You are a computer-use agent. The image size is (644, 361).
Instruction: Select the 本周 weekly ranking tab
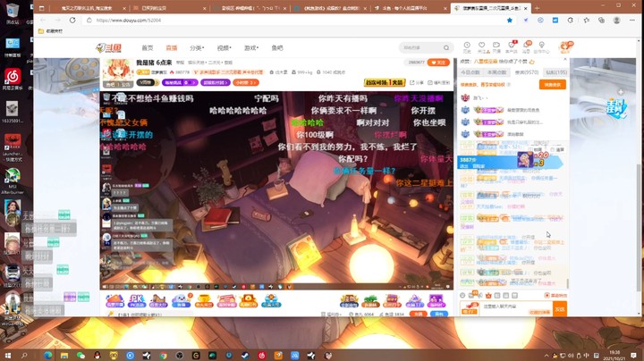(x=496, y=72)
